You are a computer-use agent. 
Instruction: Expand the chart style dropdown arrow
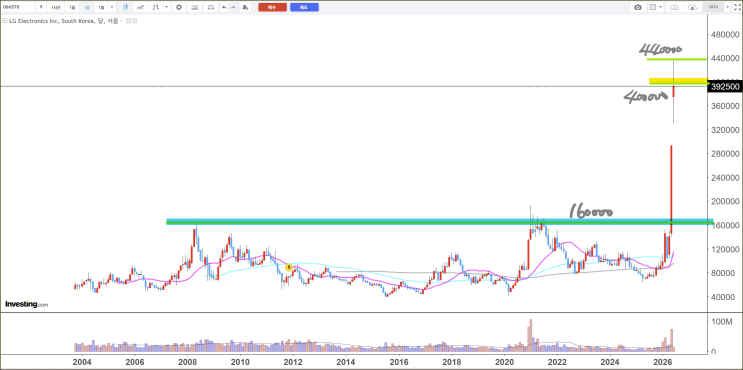point(167,7)
